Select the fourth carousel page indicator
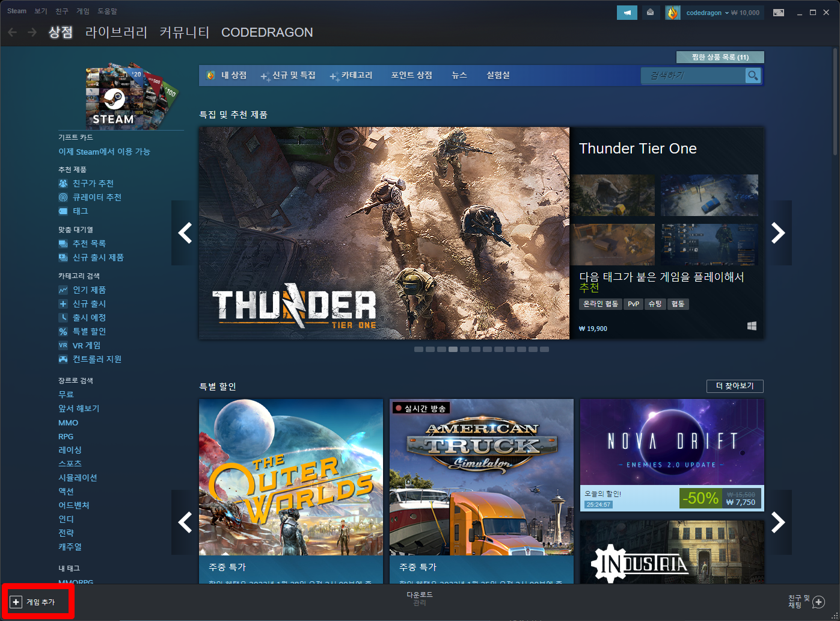This screenshot has height=621, width=840. coord(453,349)
